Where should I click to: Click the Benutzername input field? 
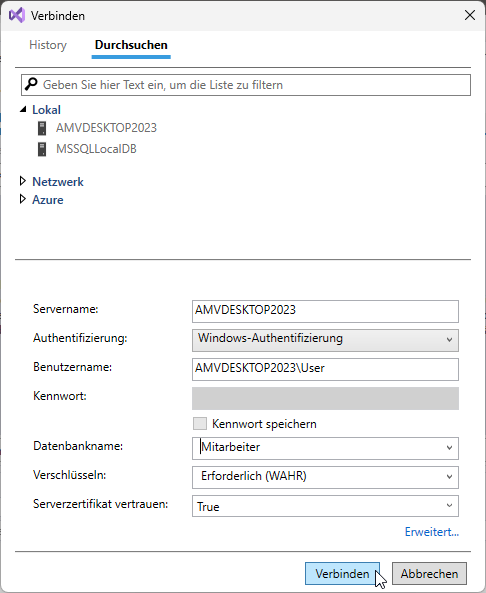tap(325, 369)
